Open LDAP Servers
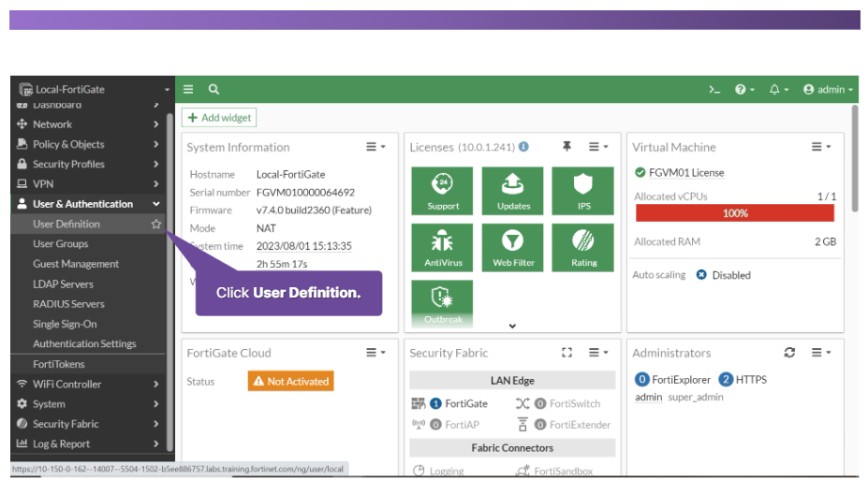 (63, 283)
